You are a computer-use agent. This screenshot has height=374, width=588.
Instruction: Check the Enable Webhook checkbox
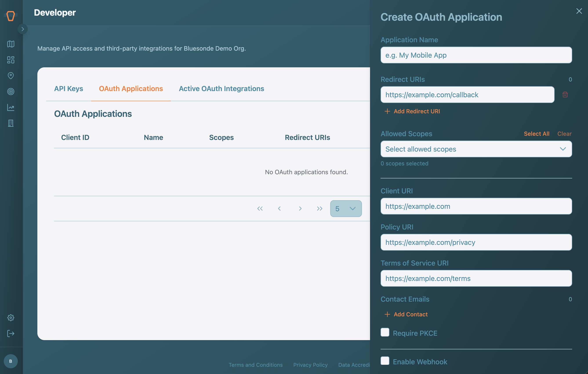[x=385, y=361]
